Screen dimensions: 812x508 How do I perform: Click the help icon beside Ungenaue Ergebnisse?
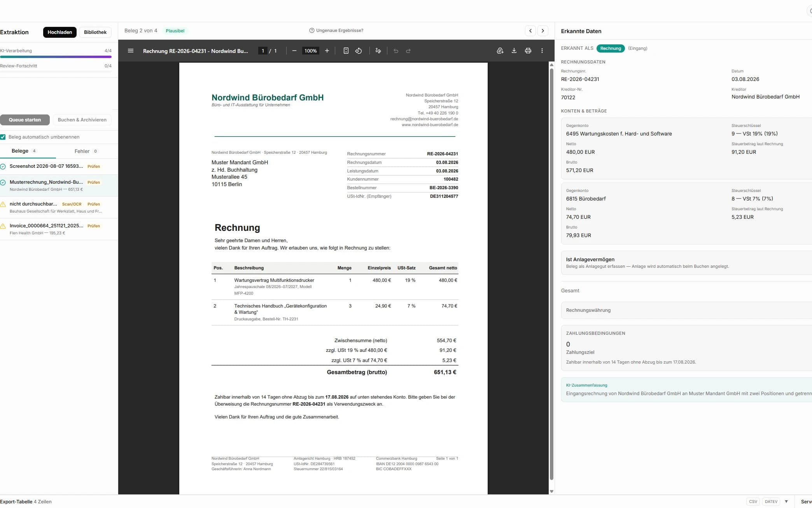click(312, 30)
